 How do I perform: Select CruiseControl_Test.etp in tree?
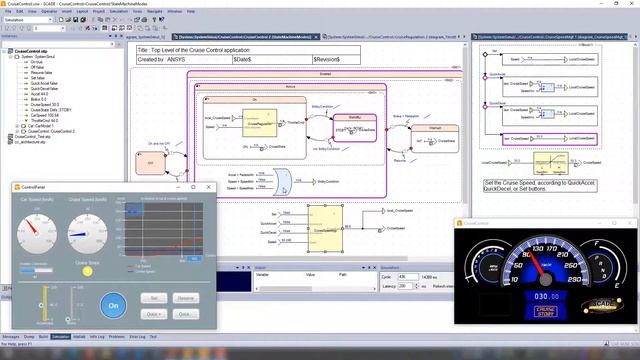(x=32, y=137)
